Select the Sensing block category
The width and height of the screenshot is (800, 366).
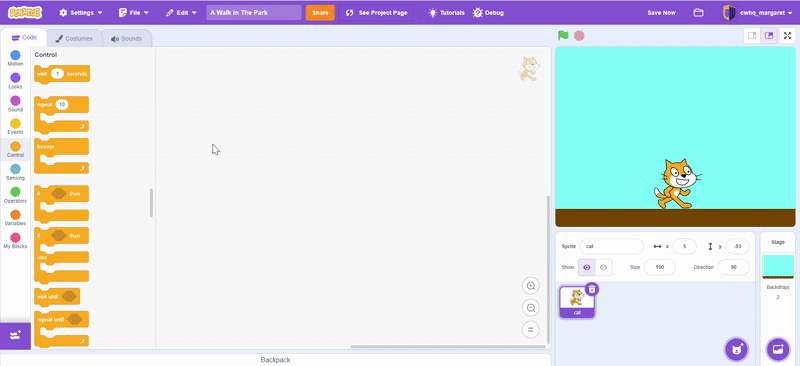pyautogui.click(x=15, y=173)
